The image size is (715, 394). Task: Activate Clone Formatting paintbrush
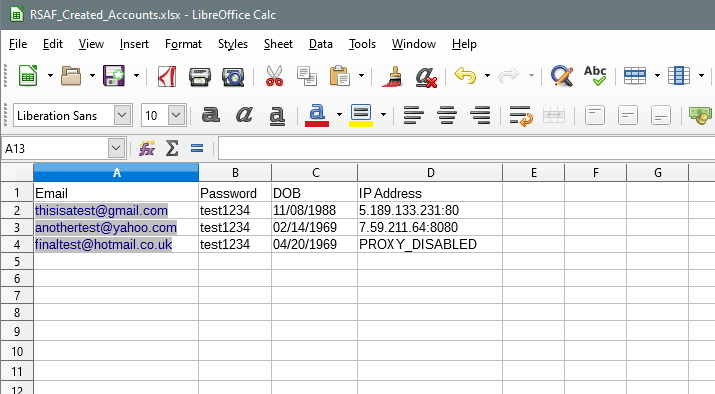coord(393,76)
